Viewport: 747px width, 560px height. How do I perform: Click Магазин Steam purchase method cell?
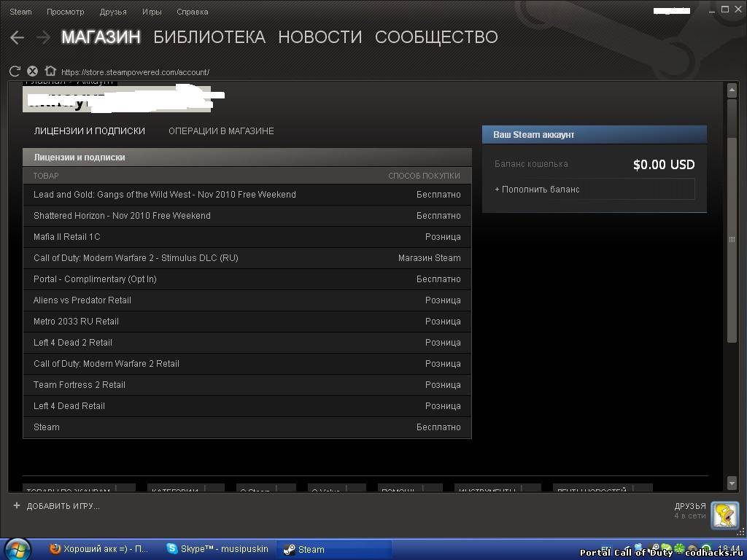[x=429, y=258]
